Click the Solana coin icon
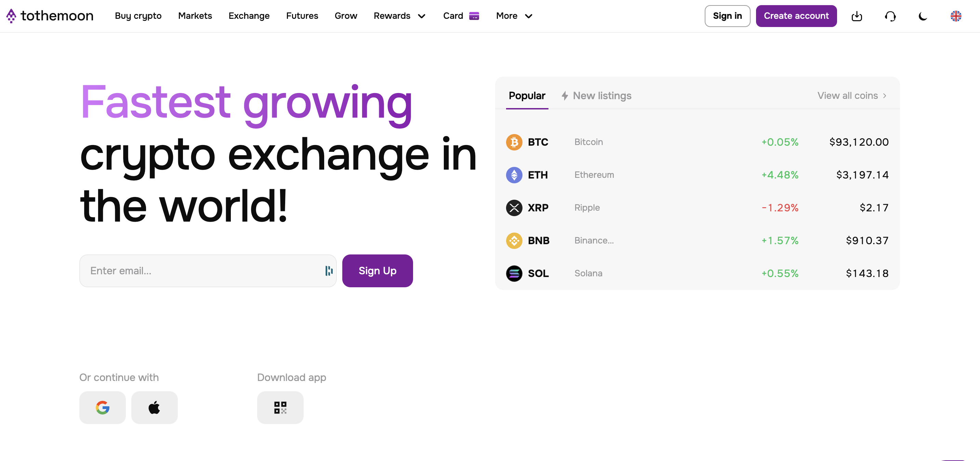 (x=514, y=274)
